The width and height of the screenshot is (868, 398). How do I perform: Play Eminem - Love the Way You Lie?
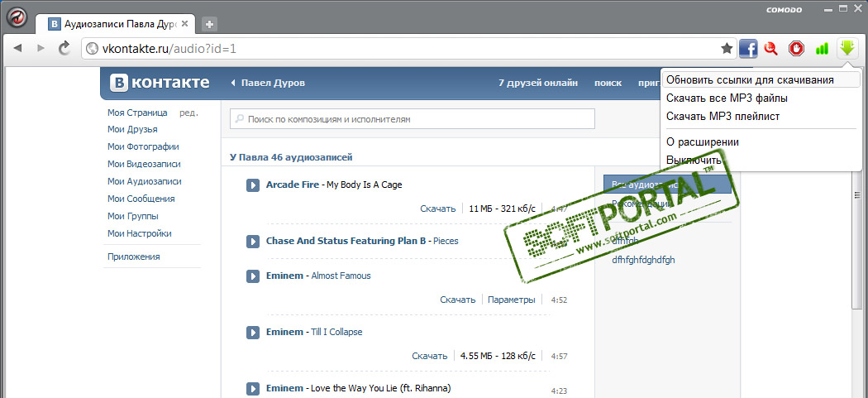252,389
